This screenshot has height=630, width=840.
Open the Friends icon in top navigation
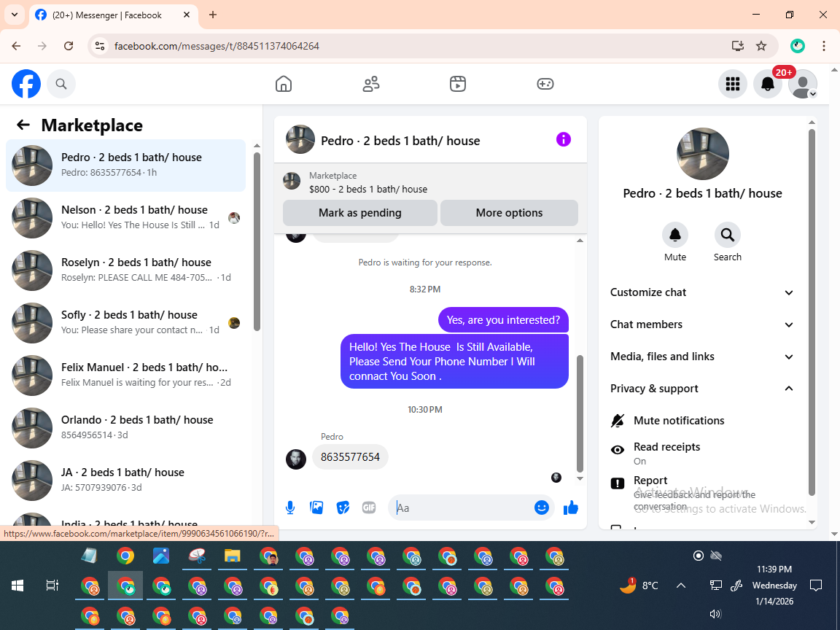pyautogui.click(x=370, y=84)
